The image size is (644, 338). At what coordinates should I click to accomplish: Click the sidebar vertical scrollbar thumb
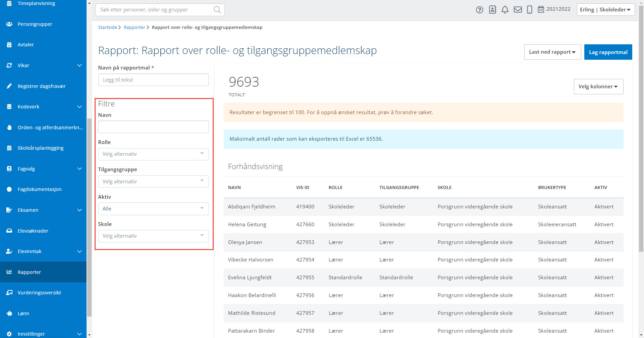click(89, 217)
